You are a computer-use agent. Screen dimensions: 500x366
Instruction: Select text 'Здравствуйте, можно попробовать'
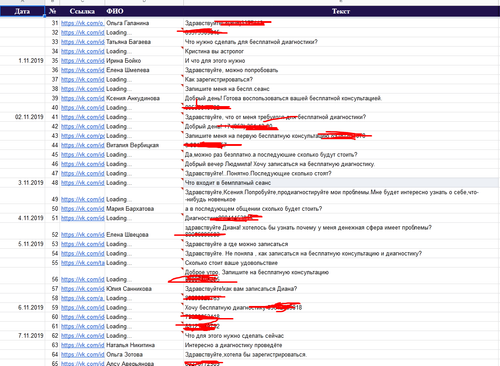(231, 70)
